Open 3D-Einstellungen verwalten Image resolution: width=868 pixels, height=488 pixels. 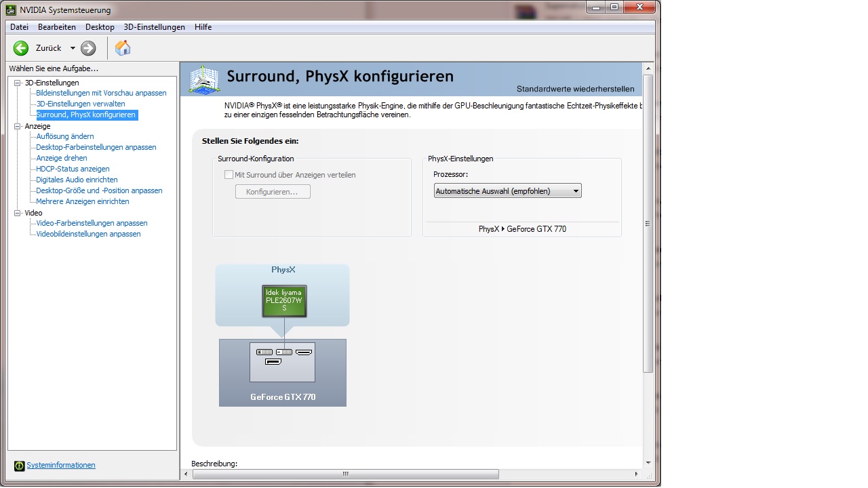81,104
